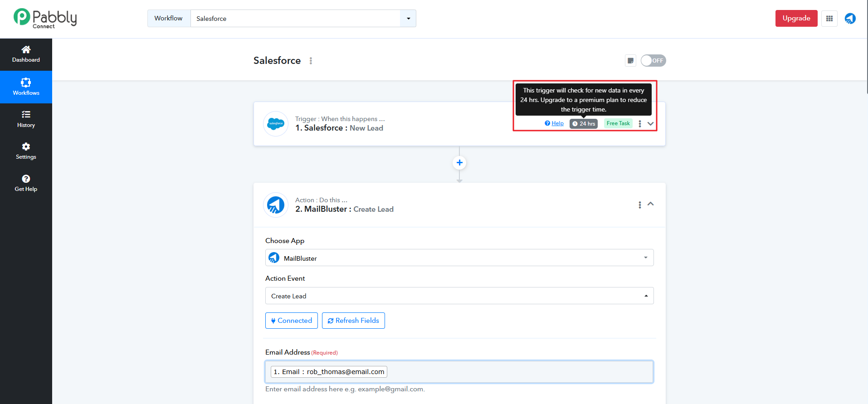The image size is (868, 404).
Task: Click the Pabbly Connect logo
Action: point(45,19)
